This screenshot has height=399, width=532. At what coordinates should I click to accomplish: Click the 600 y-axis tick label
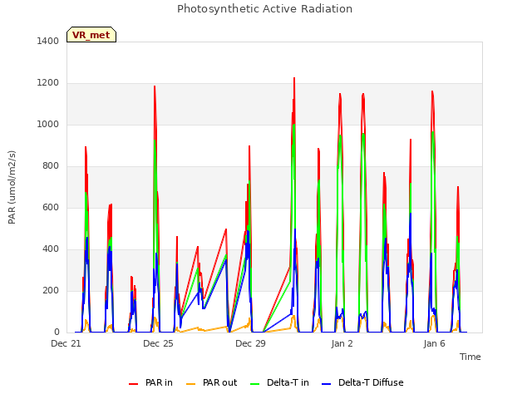tap(51, 207)
